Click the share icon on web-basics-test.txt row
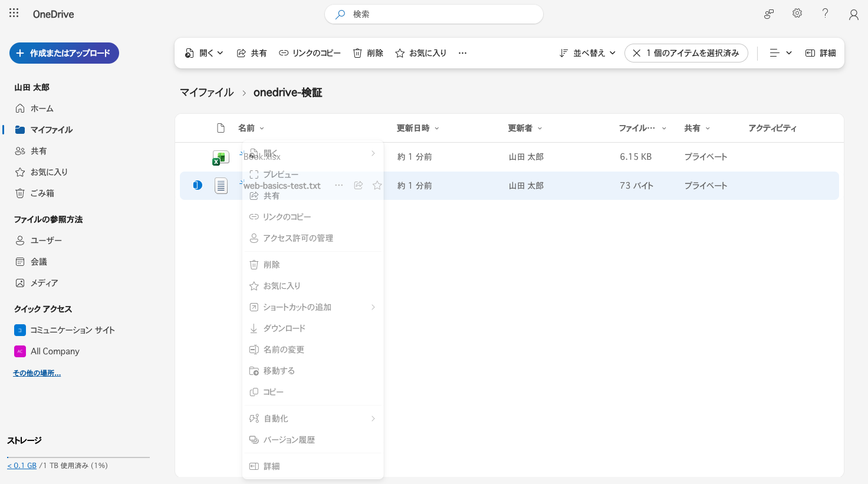This screenshot has height=484, width=868. tap(358, 185)
